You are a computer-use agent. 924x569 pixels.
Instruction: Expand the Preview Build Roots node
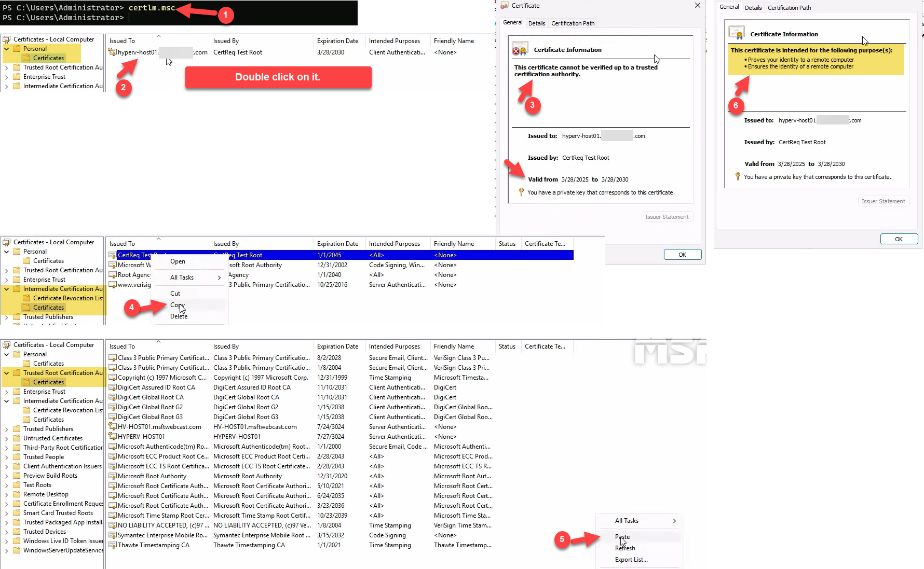pyautogui.click(x=6, y=476)
